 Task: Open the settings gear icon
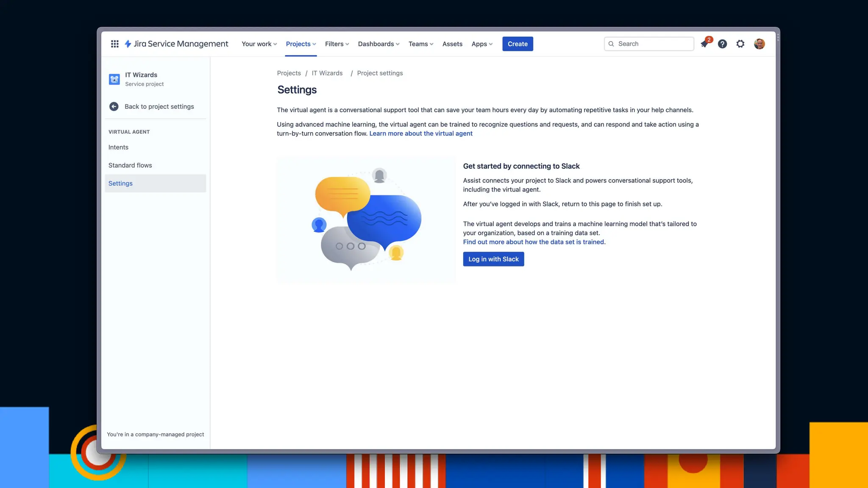(740, 44)
